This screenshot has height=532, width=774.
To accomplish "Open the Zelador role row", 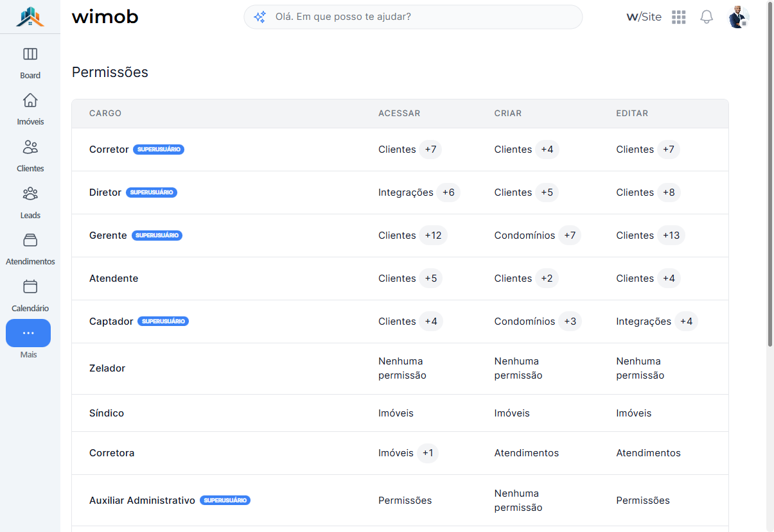I will click(400, 368).
